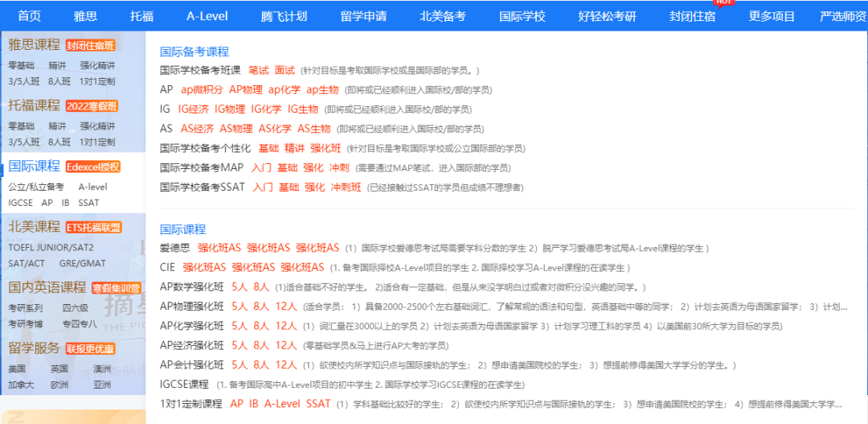Go to the 首页 tab
The image size is (868, 424).
pos(29,16)
